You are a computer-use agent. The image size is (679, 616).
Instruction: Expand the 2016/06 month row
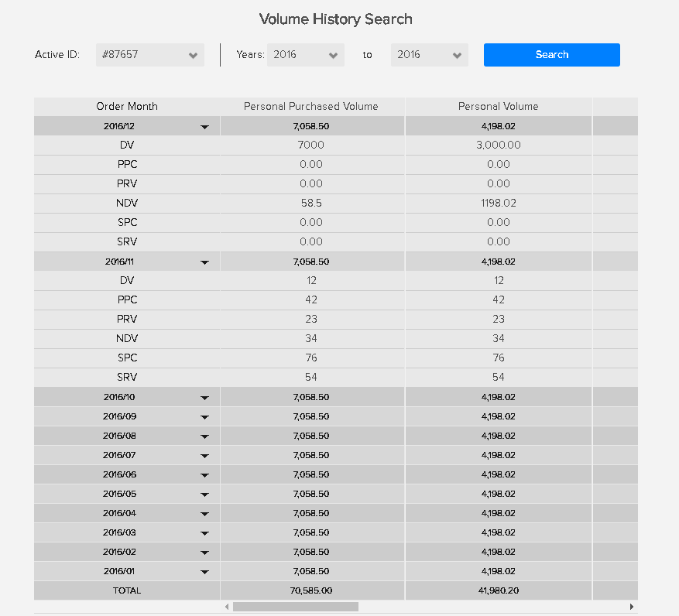click(x=204, y=475)
